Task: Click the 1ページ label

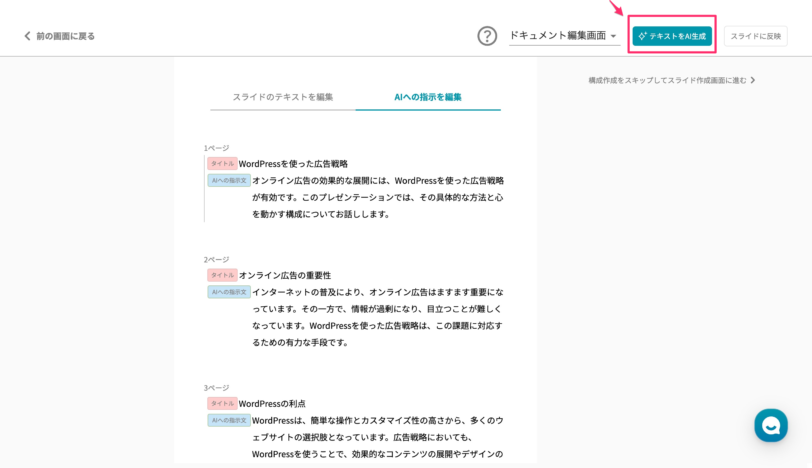Action: click(x=216, y=148)
